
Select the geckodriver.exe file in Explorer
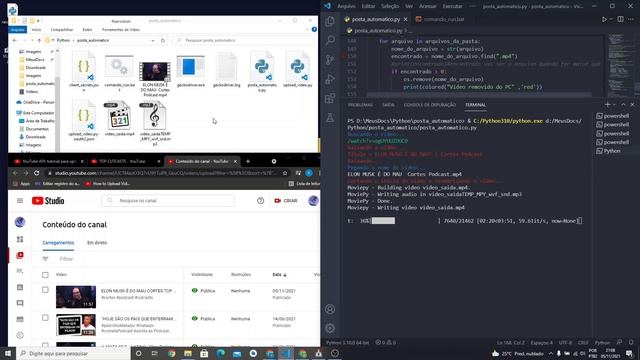[191, 71]
